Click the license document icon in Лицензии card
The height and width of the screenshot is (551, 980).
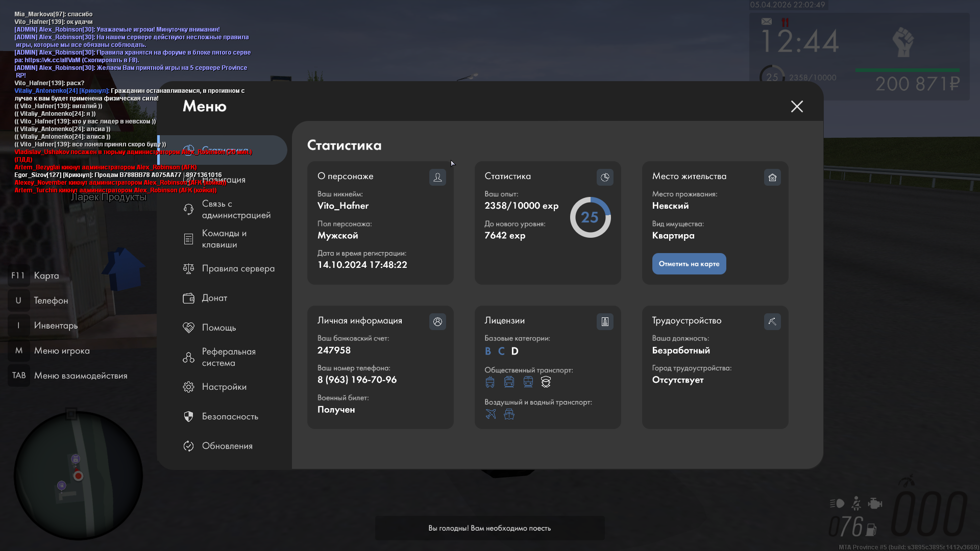point(605,321)
